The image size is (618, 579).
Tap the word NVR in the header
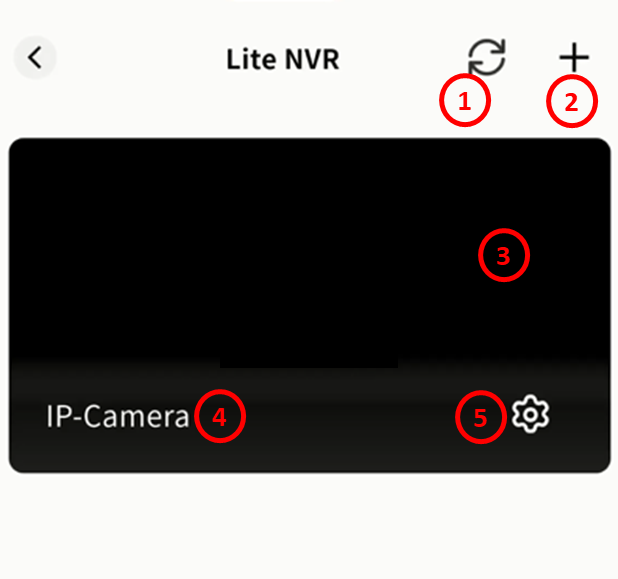pos(312,59)
